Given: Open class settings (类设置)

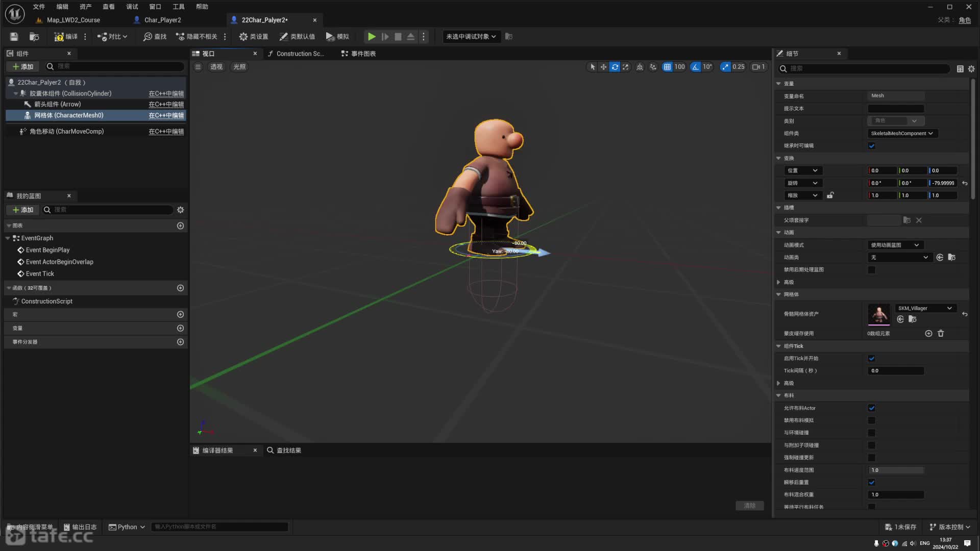Looking at the screenshot, I should pos(254,37).
